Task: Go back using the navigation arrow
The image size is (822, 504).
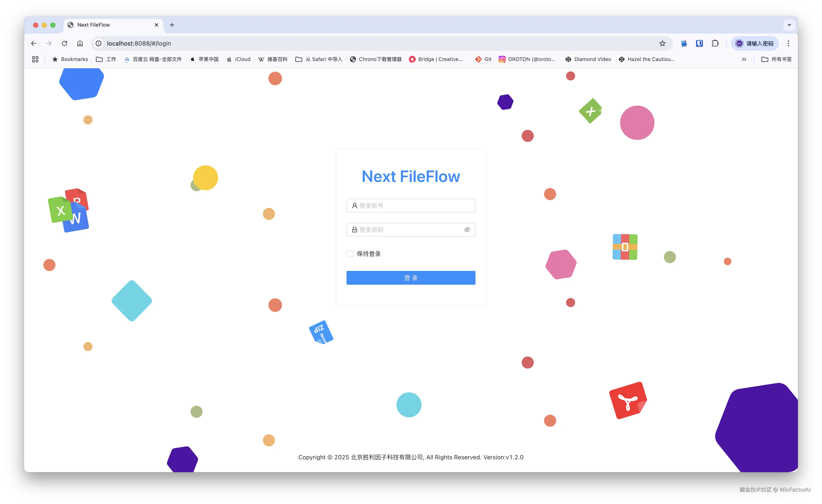Action: (33, 43)
